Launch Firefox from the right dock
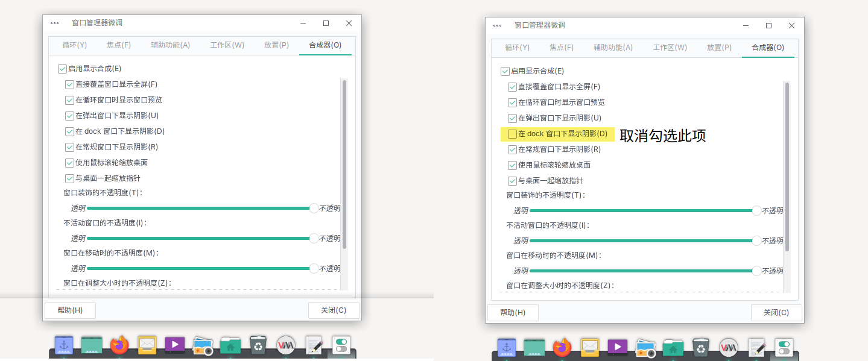This screenshot has width=868, height=361. 562,347
